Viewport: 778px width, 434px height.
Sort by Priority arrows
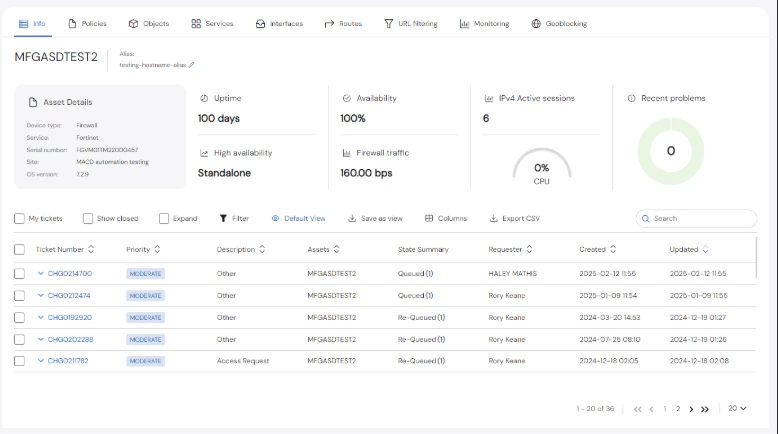pyautogui.click(x=157, y=249)
